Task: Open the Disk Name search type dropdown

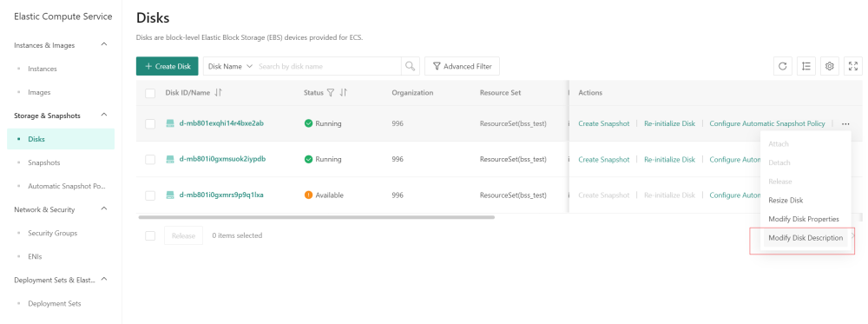Action: click(230, 66)
